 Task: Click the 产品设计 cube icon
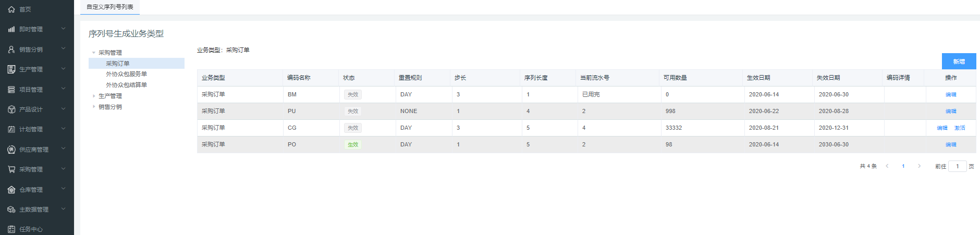pos(11,109)
